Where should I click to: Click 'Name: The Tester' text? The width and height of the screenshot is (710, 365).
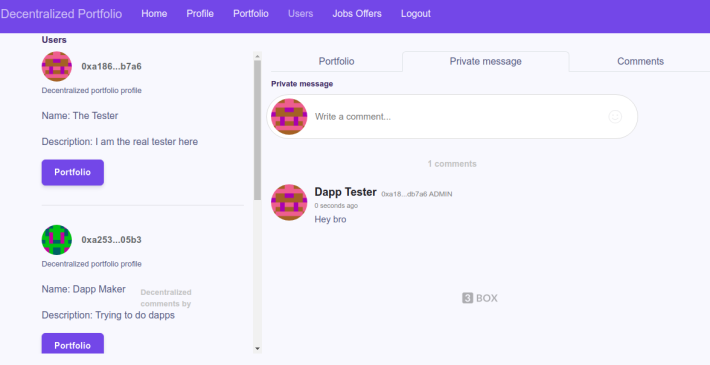point(80,115)
